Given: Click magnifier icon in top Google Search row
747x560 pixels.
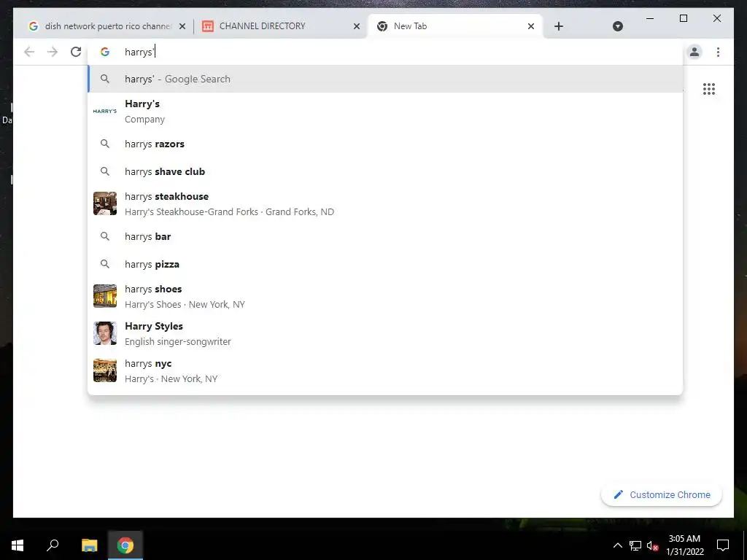Looking at the screenshot, I should coord(105,79).
